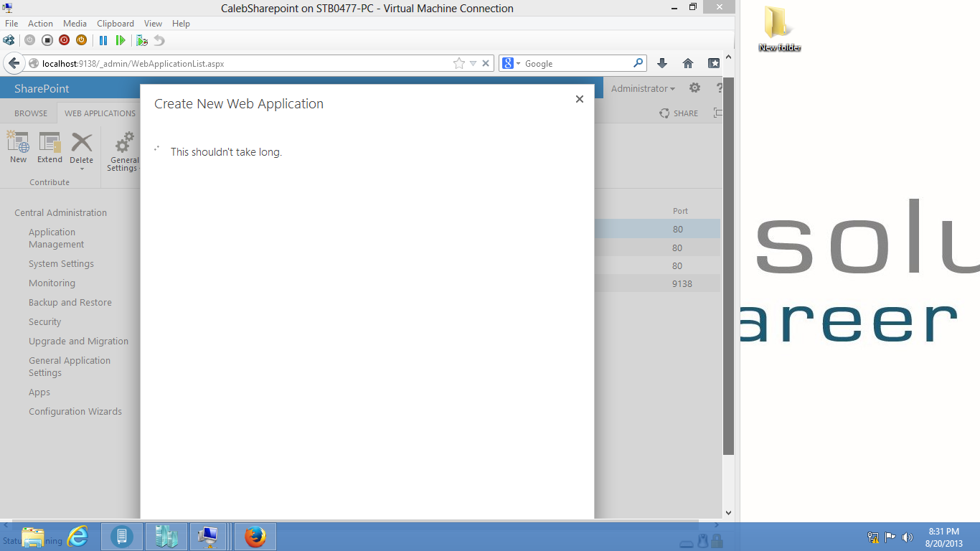Turn off the virtual machine with the stop icon
The height and width of the screenshot is (551, 980).
coord(47,40)
